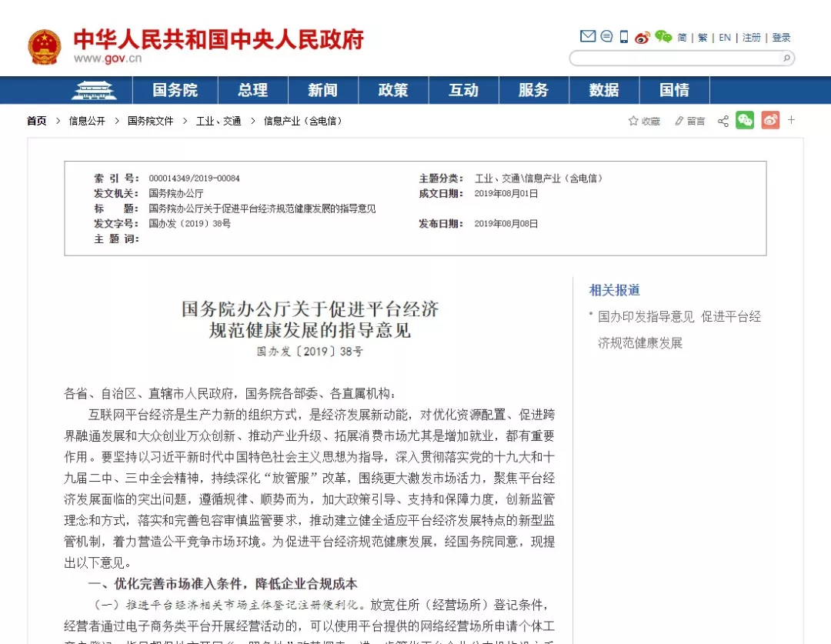Switch to Traditional Chinese (繁)
Image resolution: width=831 pixels, height=644 pixels.
(703, 38)
